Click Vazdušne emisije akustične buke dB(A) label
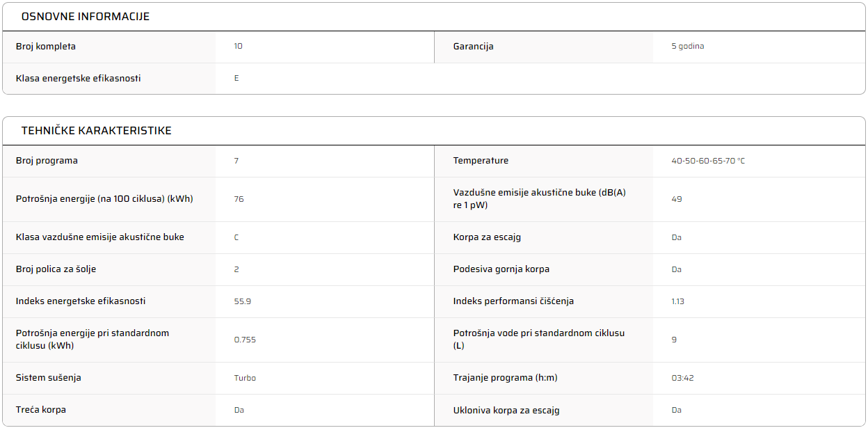 pyautogui.click(x=540, y=199)
